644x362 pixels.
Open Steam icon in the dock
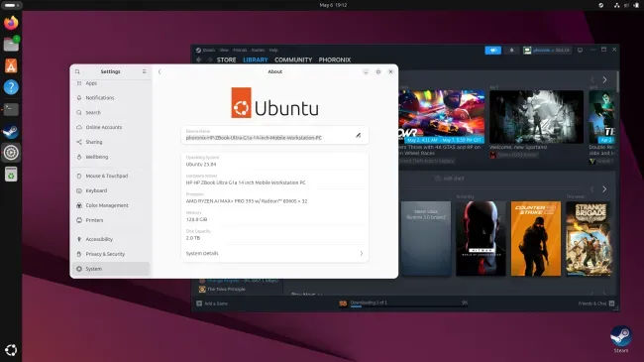[x=11, y=131]
